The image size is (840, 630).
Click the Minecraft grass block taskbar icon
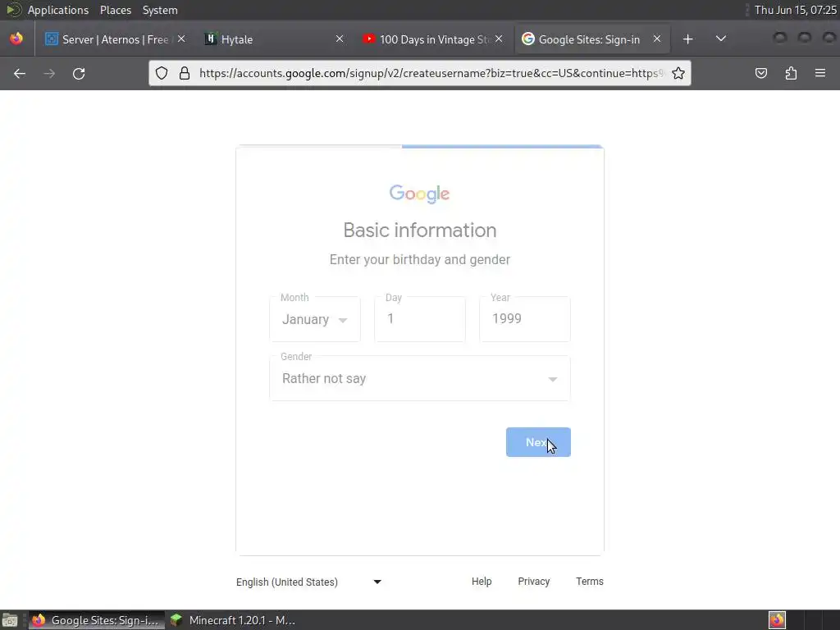[176, 620]
